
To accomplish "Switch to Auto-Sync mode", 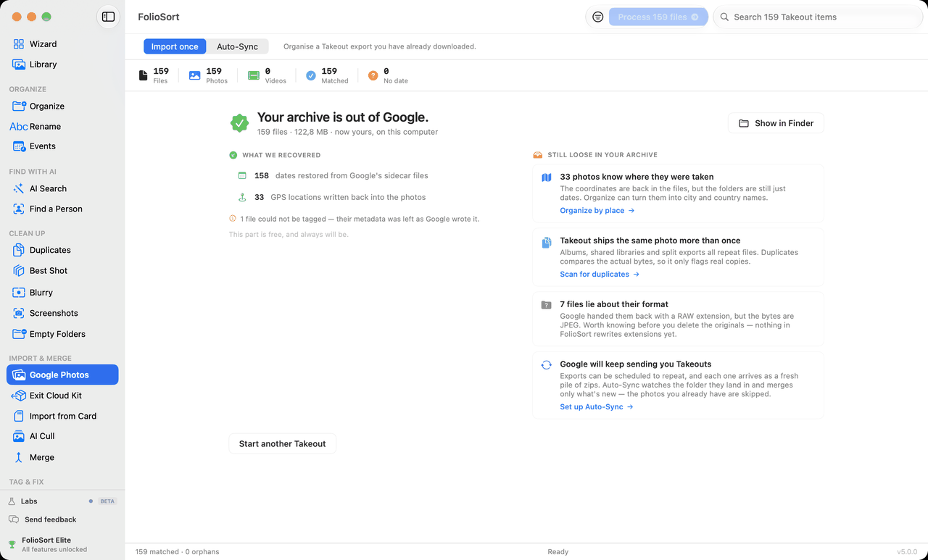I will 237,46.
